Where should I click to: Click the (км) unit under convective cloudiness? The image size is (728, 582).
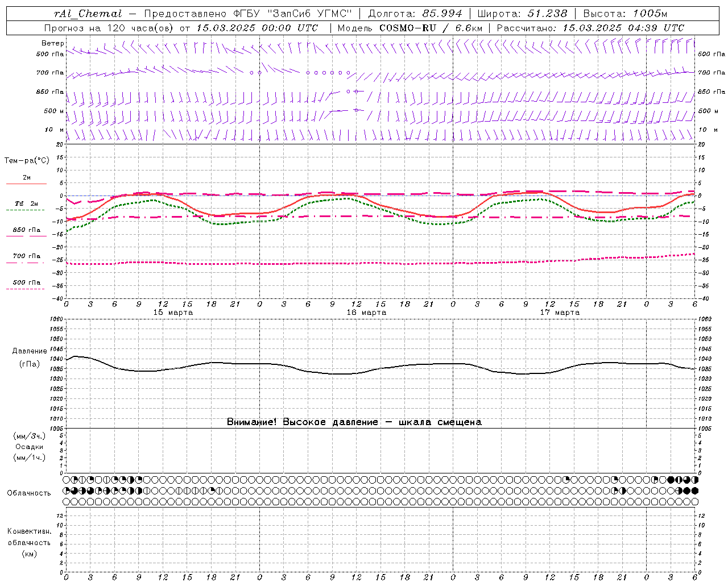click(29, 554)
